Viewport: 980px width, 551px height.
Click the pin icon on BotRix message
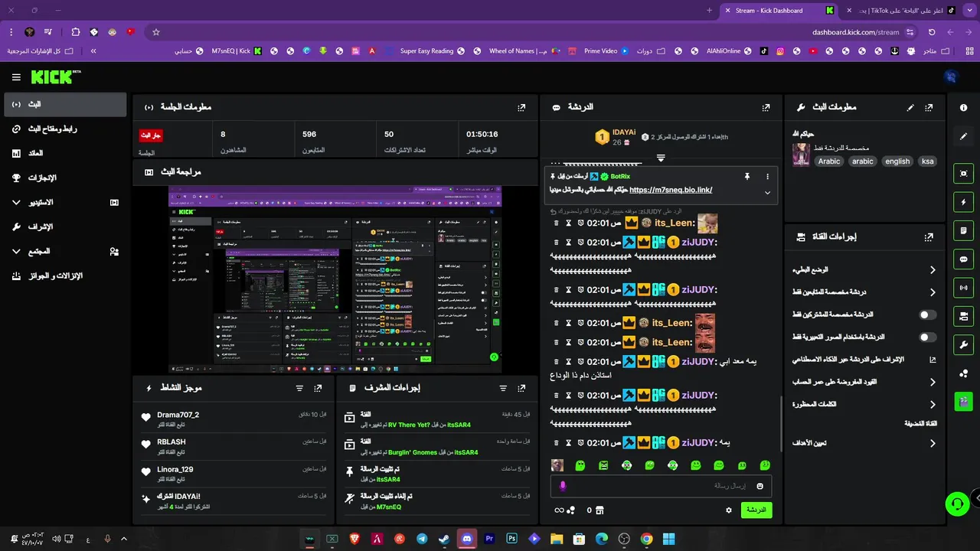746,176
